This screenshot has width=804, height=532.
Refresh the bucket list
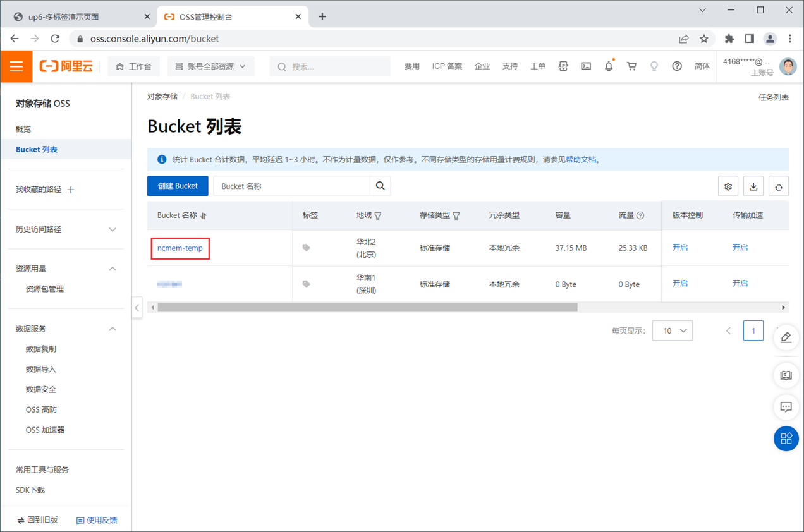pos(779,186)
